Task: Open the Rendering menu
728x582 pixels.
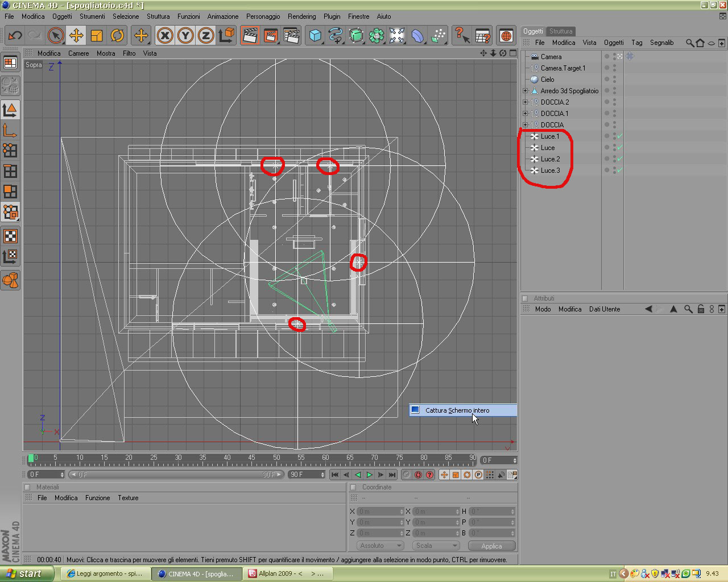Action: (x=301, y=16)
